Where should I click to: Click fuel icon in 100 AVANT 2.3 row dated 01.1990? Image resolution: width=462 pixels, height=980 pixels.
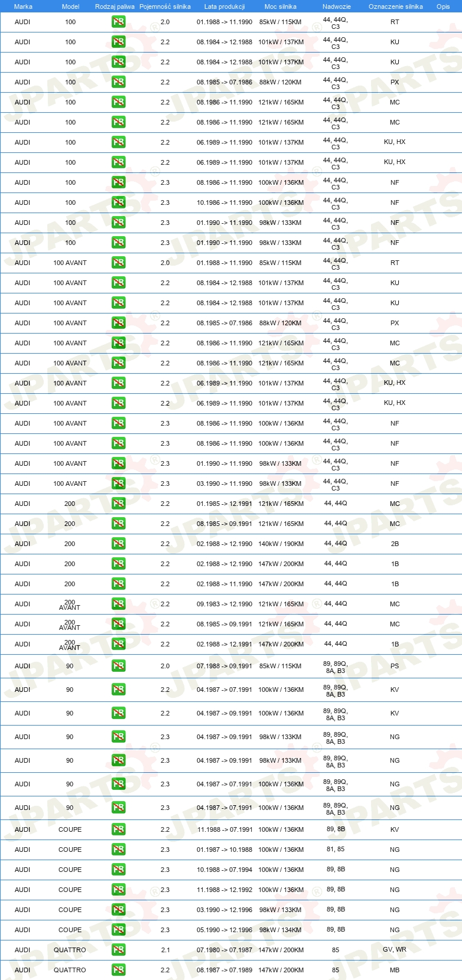click(x=118, y=463)
